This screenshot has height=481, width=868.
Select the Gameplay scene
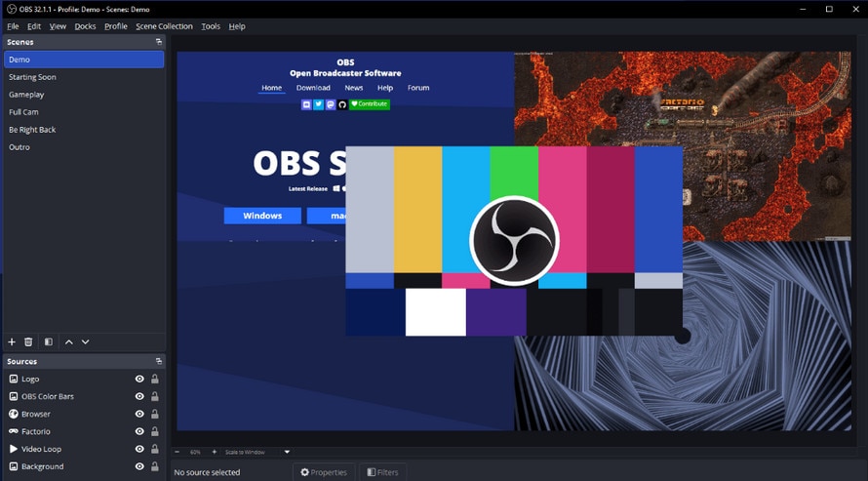(84, 94)
